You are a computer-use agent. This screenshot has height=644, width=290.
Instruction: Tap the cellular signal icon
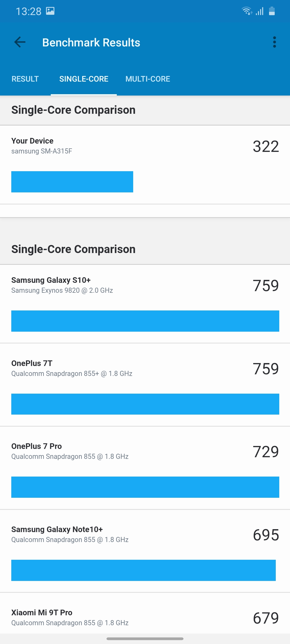pos(260,11)
